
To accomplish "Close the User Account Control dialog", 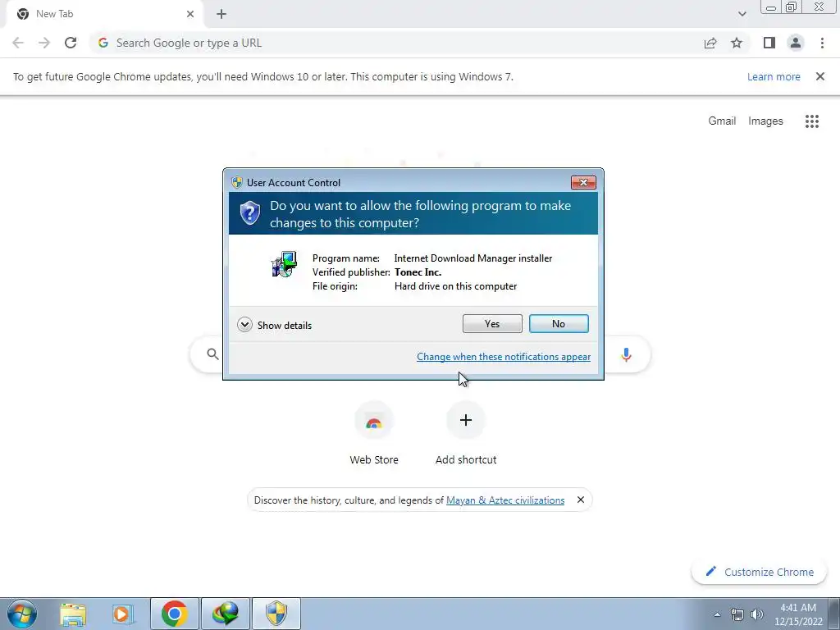I will coord(583,183).
